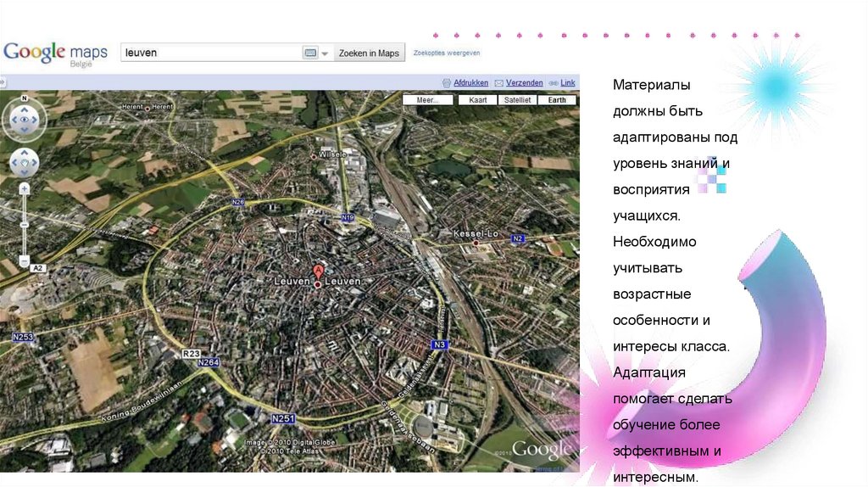Click the N251 road shield
This screenshot has height=487, width=868.
283,418
